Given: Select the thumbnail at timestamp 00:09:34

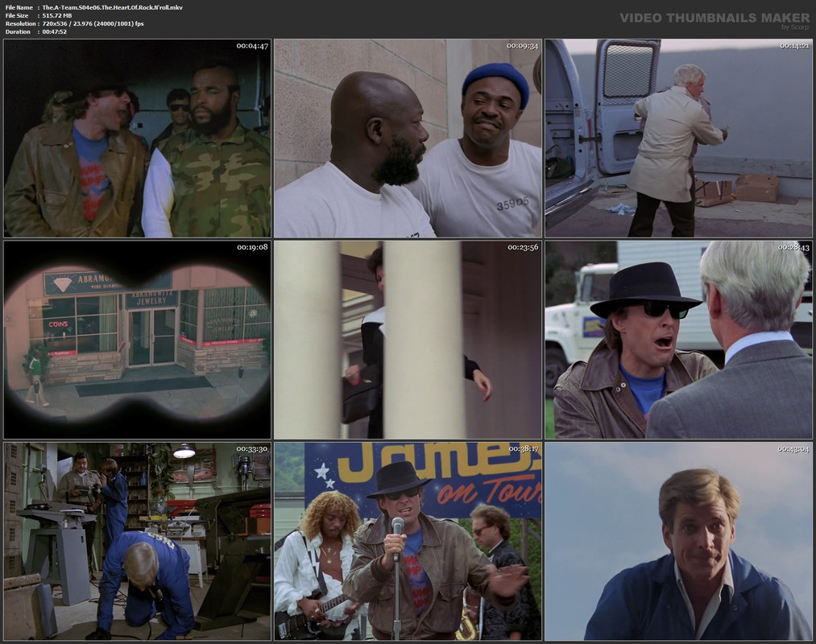Looking at the screenshot, I should (408, 138).
